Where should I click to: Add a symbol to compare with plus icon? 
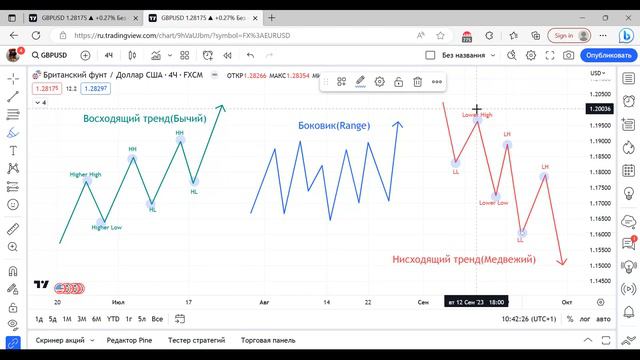(x=85, y=55)
